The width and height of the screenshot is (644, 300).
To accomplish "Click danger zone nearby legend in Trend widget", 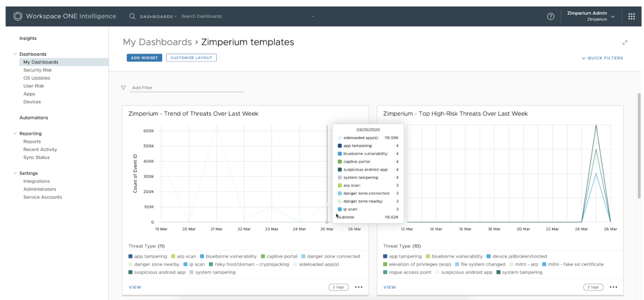I will click(x=154, y=264).
